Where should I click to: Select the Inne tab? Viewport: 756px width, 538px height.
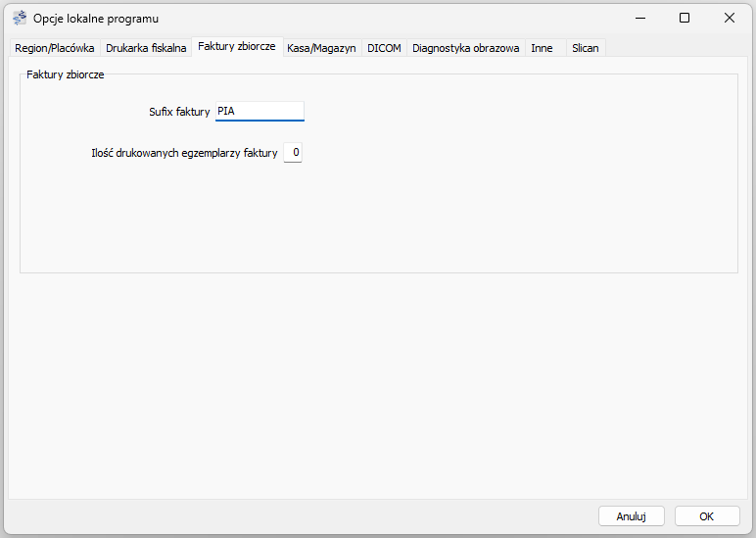click(542, 47)
